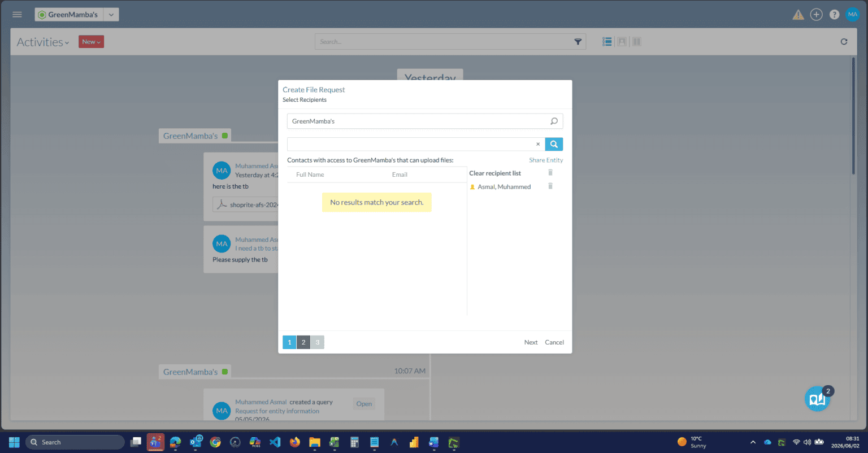The height and width of the screenshot is (453, 868).
Task: Open File Explorer from the taskbar
Action: (315, 442)
